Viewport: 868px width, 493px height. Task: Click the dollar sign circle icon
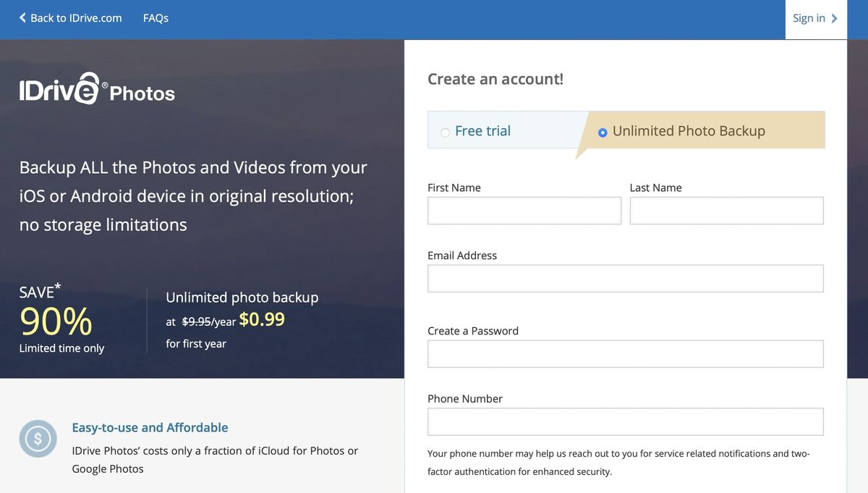tap(38, 439)
